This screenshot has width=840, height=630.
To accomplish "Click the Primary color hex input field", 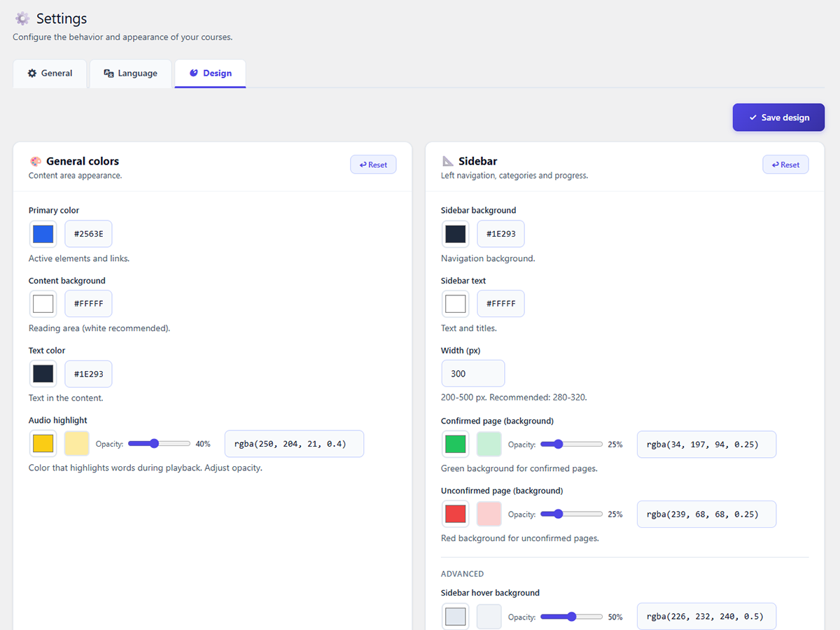I will (89, 234).
